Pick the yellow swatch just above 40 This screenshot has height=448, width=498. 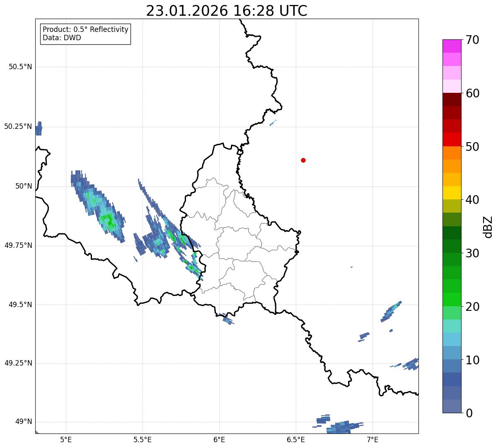pyautogui.click(x=452, y=193)
